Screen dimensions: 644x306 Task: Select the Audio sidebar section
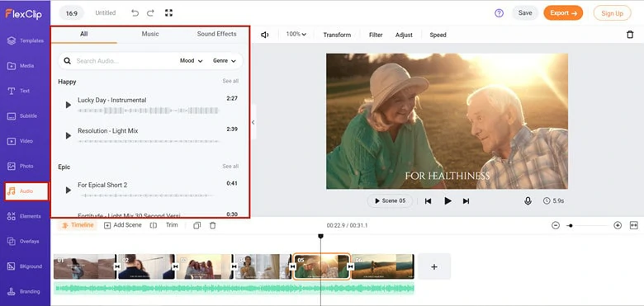point(26,191)
